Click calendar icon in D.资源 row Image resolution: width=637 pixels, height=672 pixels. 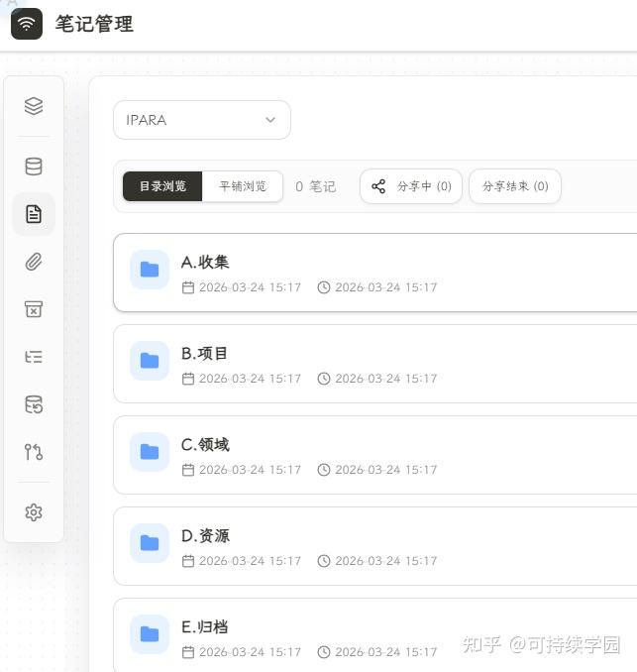188,561
